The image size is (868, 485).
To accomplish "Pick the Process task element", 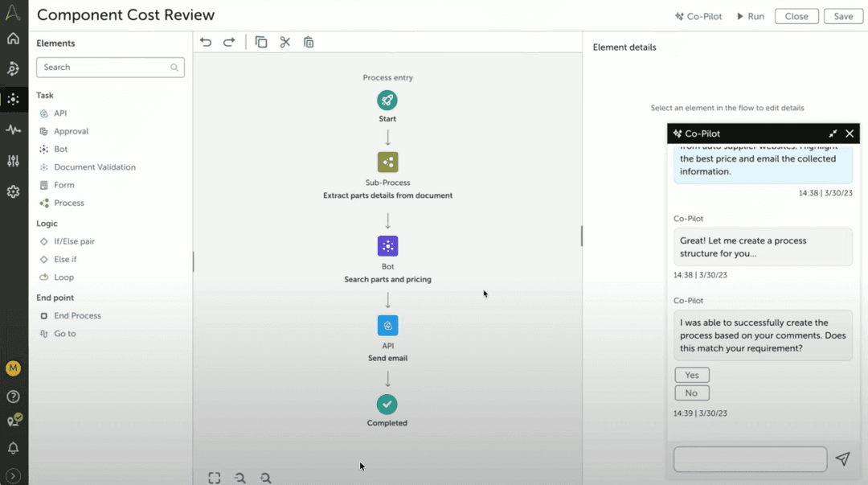I will click(x=61, y=203).
